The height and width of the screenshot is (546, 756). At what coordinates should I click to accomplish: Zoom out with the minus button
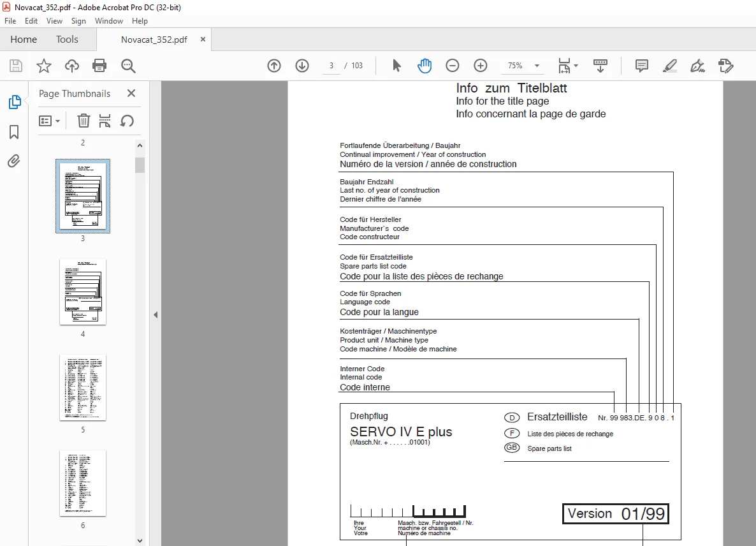coord(452,66)
